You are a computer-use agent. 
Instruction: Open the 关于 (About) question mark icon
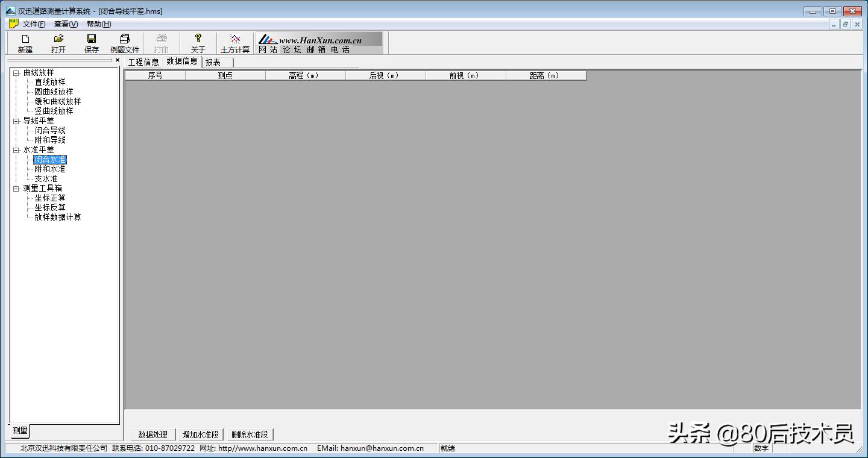click(198, 39)
